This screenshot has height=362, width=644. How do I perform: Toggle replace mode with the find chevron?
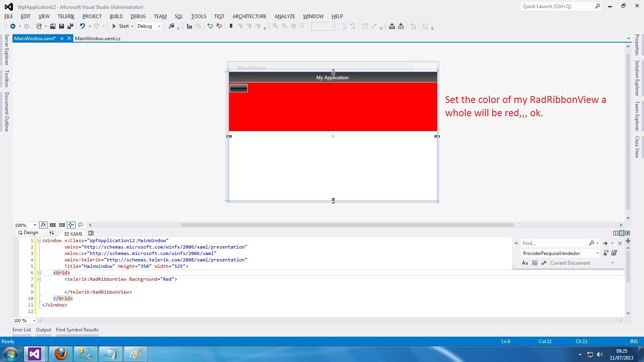[516, 243]
